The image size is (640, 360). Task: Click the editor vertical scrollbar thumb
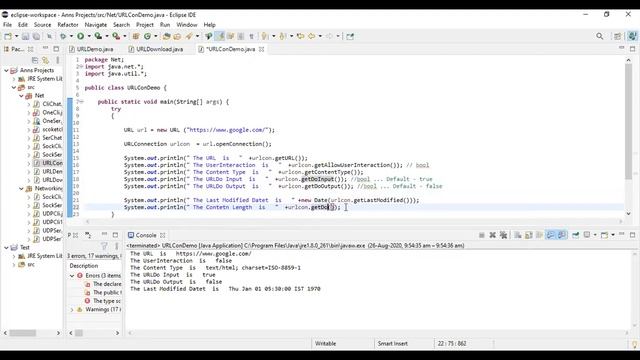pyautogui.click(x=628, y=121)
